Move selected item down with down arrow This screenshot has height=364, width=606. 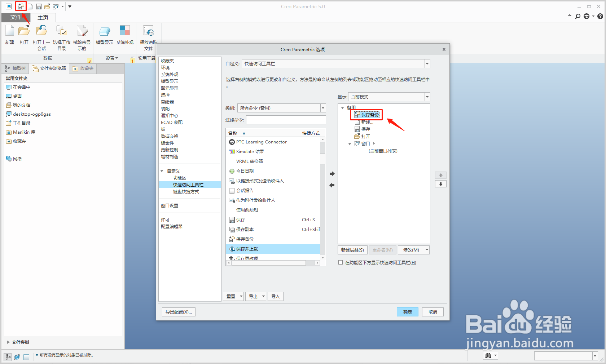(441, 184)
